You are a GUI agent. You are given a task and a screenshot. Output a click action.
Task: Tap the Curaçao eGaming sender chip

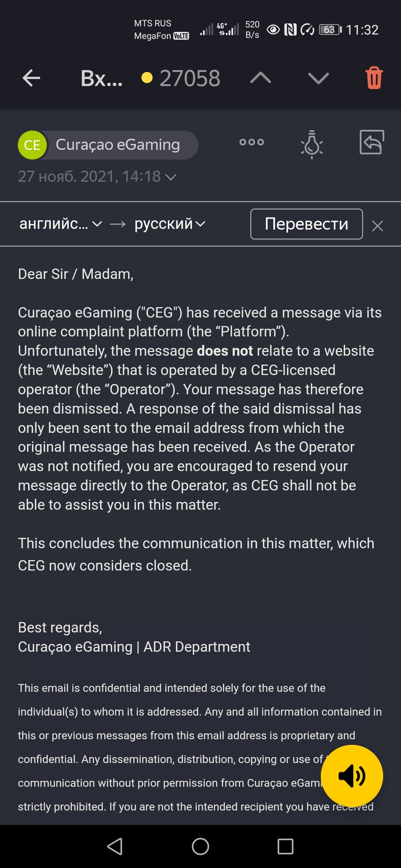pyautogui.click(x=118, y=145)
